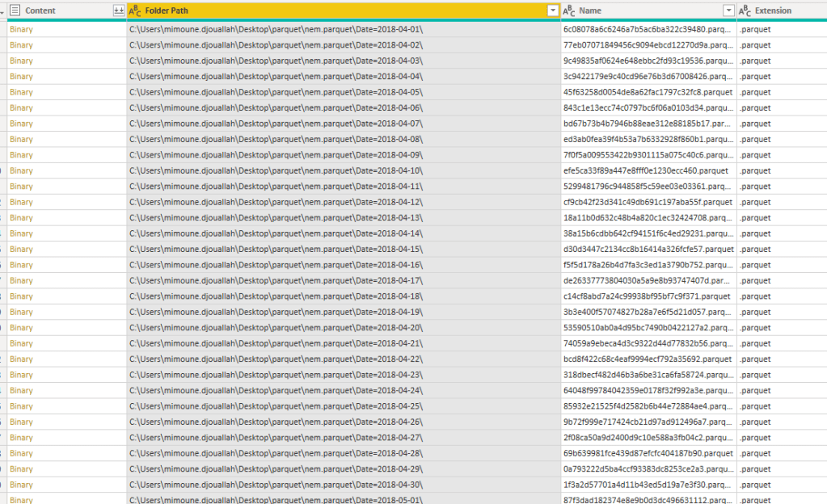Select the .parquet extension cell for Date=2018-04-20
This screenshot has width=827, height=504.
[755, 328]
